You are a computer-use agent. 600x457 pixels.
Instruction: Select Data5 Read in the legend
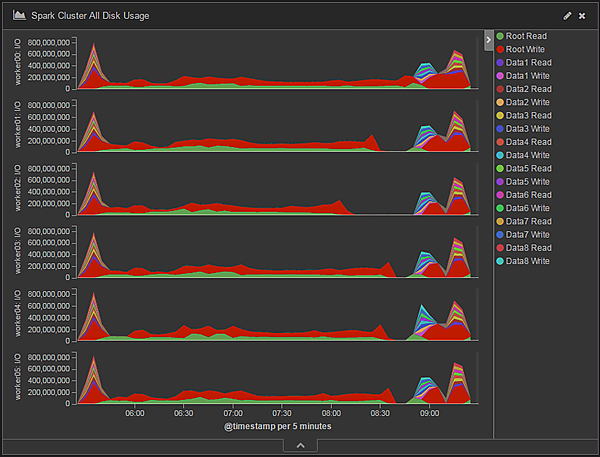click(528, 168)
